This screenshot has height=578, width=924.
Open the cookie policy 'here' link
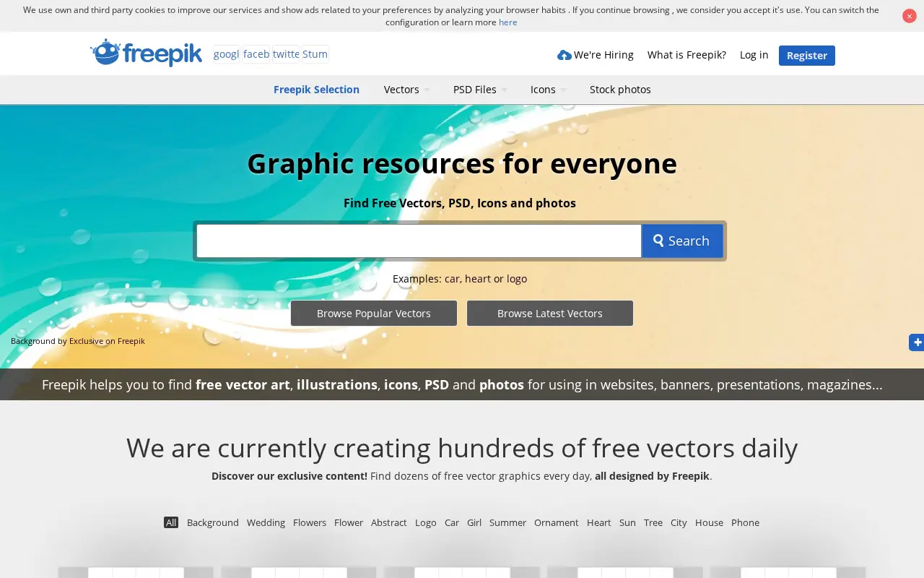pyautogui.click(x=507, y=22)
